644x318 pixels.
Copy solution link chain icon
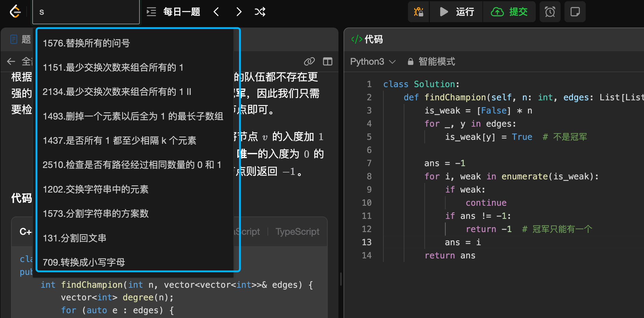coord(309,61)
